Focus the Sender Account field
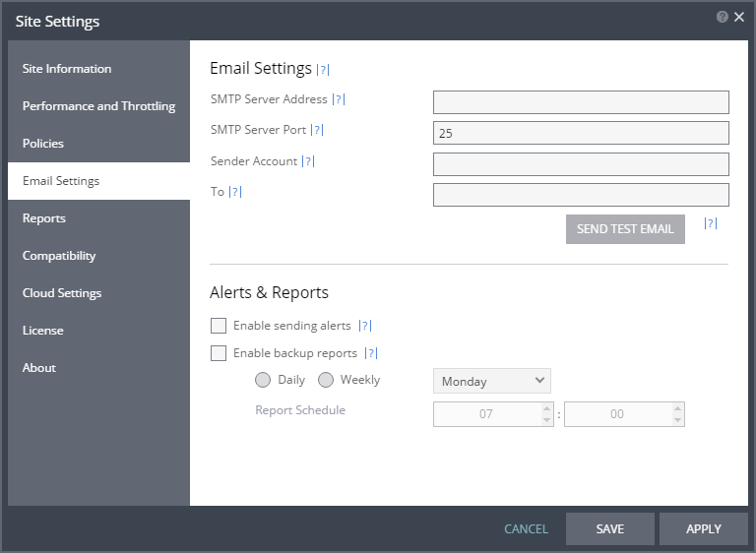 pos(581,164)
